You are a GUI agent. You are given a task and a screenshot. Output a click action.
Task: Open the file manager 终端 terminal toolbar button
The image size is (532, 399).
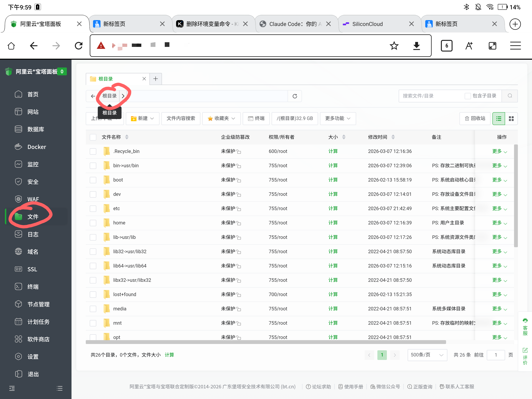[x=256, y=118]
